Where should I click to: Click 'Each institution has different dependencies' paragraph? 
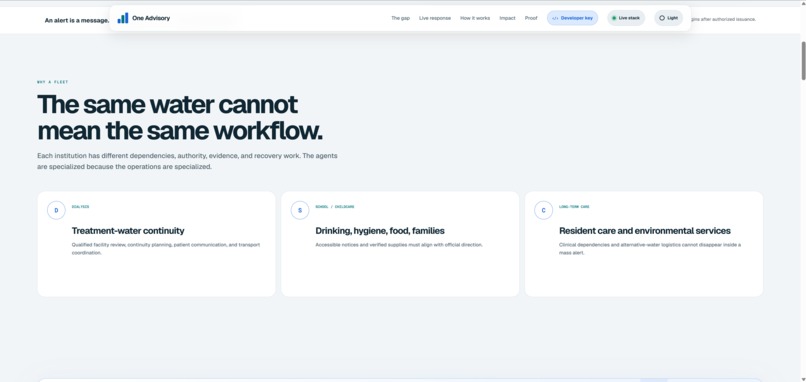click(187, 161)
